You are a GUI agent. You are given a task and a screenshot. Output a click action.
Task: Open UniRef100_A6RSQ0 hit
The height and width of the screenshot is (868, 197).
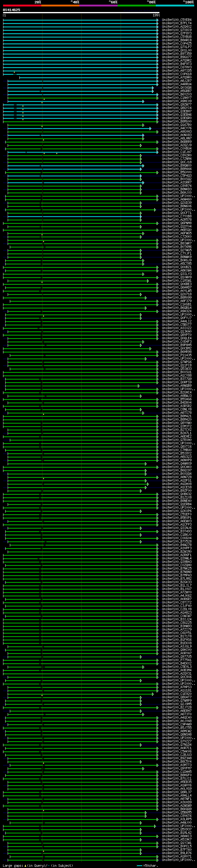pyautogui.click(x=176, y=230)
